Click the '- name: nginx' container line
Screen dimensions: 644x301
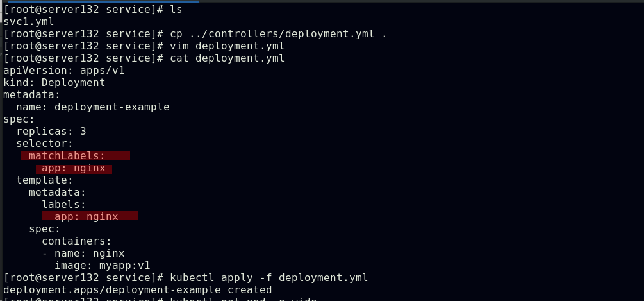(x=83, y=254)
